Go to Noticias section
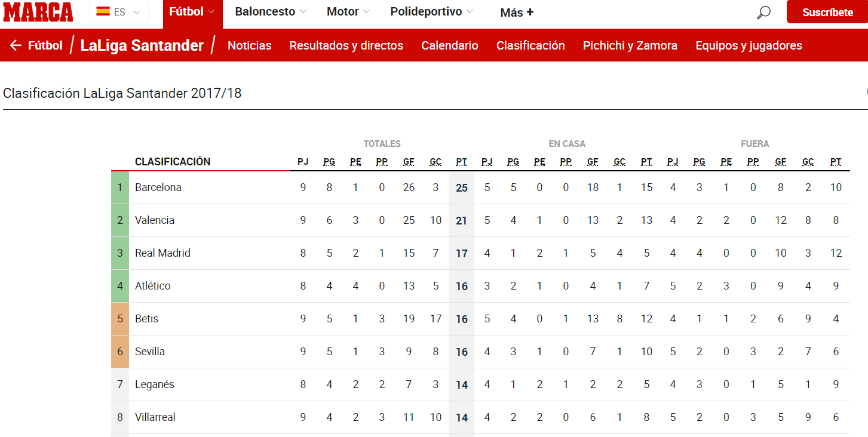Screen dimensions: 868x437 249,45
